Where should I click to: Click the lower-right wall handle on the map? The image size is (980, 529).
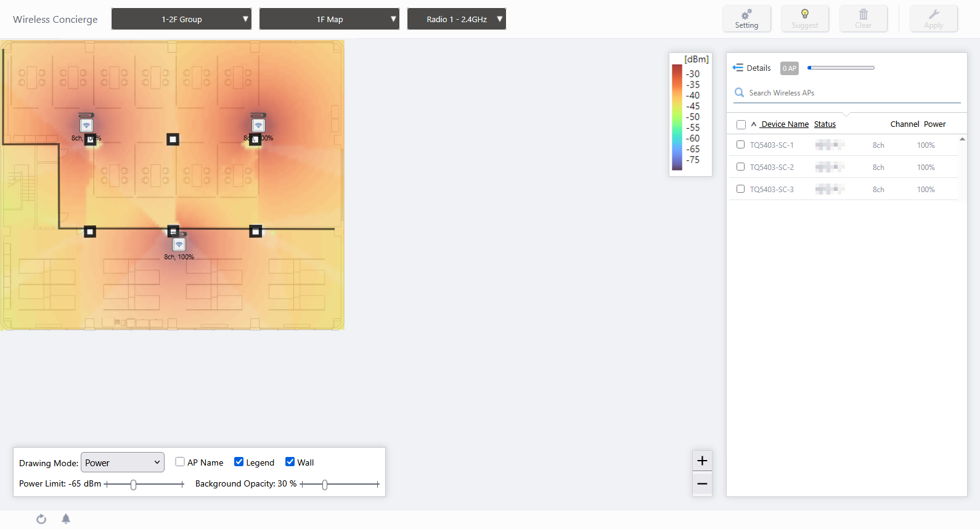256,231
